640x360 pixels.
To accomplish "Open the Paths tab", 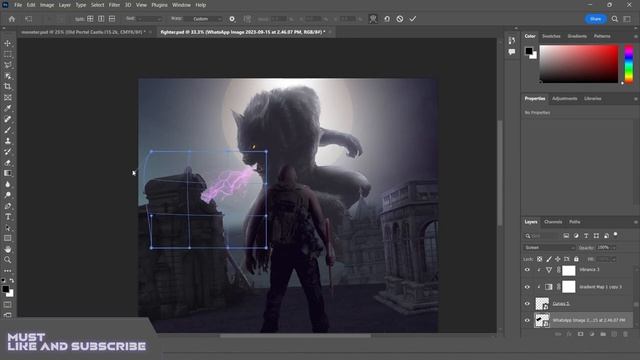I will pyautogui.click(x=575, y=222).
